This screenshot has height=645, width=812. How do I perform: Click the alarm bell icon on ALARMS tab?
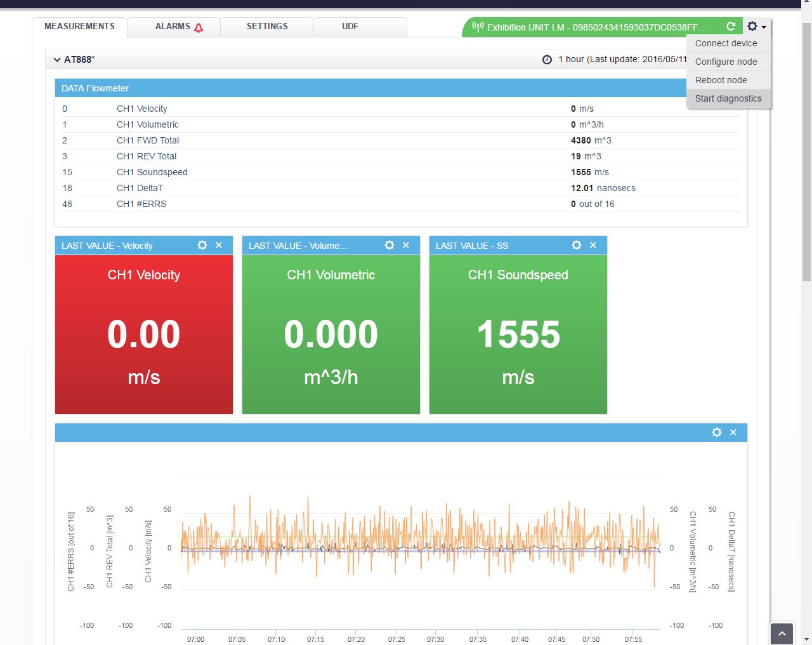click(x=199, y=27)
